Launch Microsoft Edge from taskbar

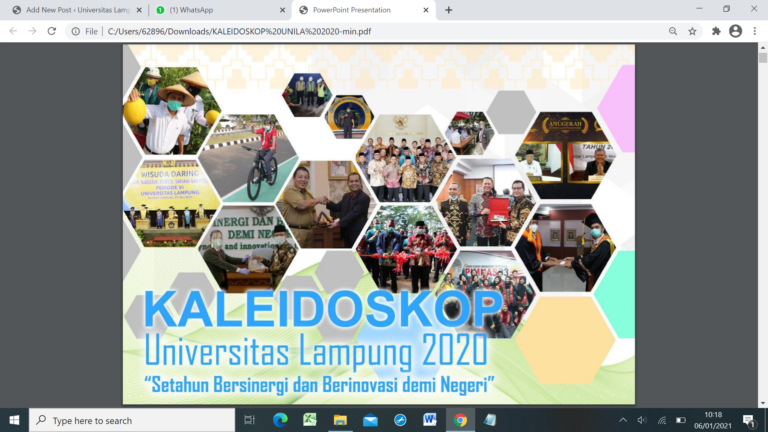280,420
